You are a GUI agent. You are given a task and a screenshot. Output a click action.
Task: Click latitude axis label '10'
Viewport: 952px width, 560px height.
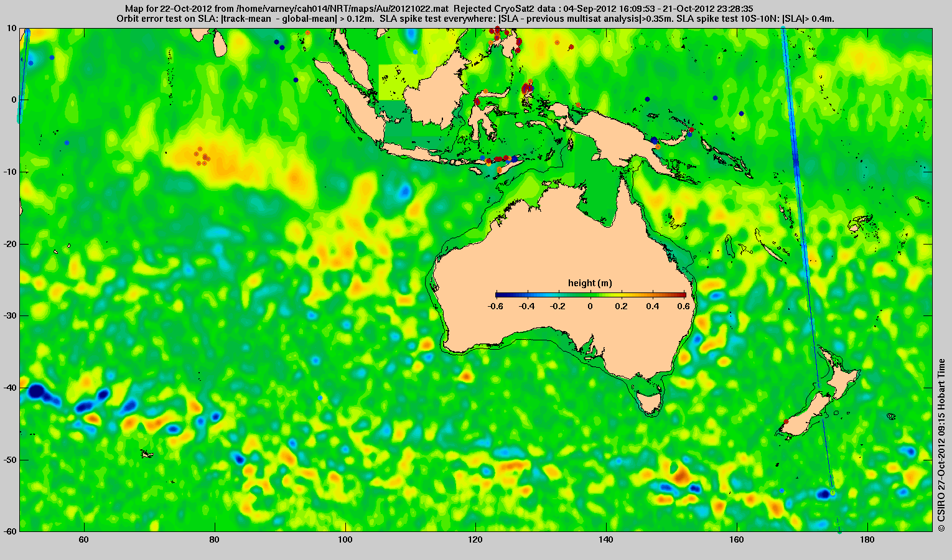coord(12,28)
